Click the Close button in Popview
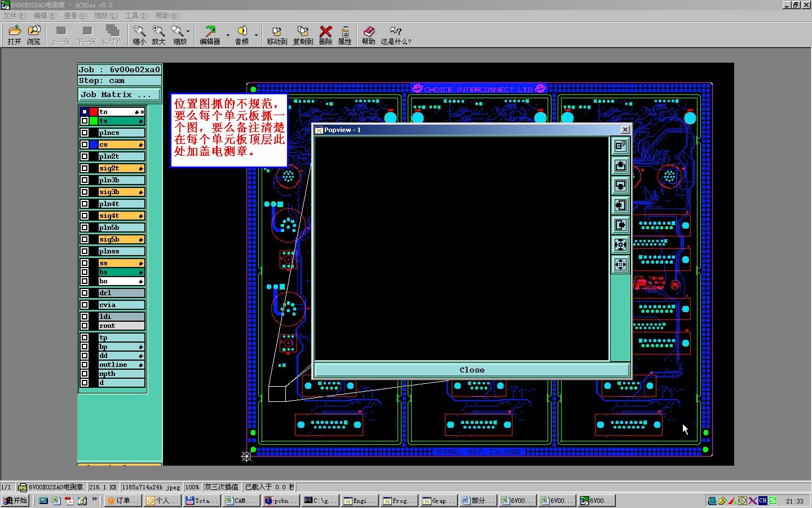 click(472, 370)
